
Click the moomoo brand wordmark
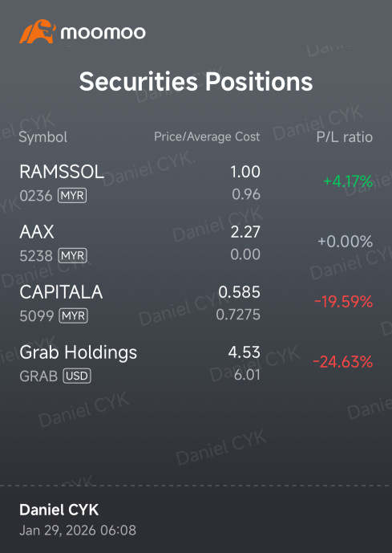[103, 33]
